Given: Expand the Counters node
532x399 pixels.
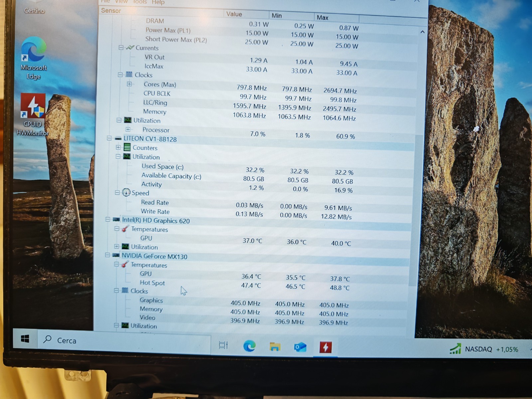Looking at the screenshot, I should 118,147.
